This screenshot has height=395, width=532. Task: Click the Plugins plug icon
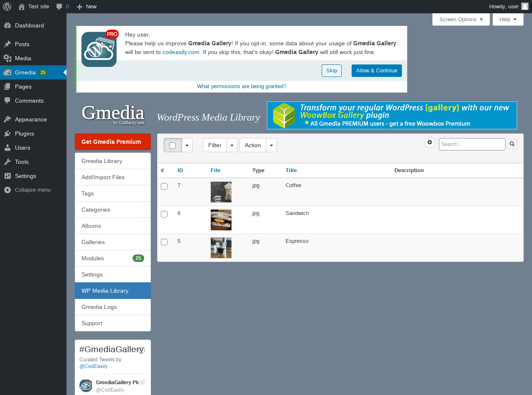coord(7,133)
